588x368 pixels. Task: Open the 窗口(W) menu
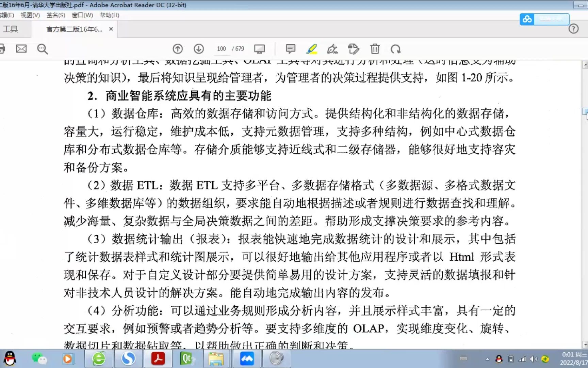click(x=82, y=15)
